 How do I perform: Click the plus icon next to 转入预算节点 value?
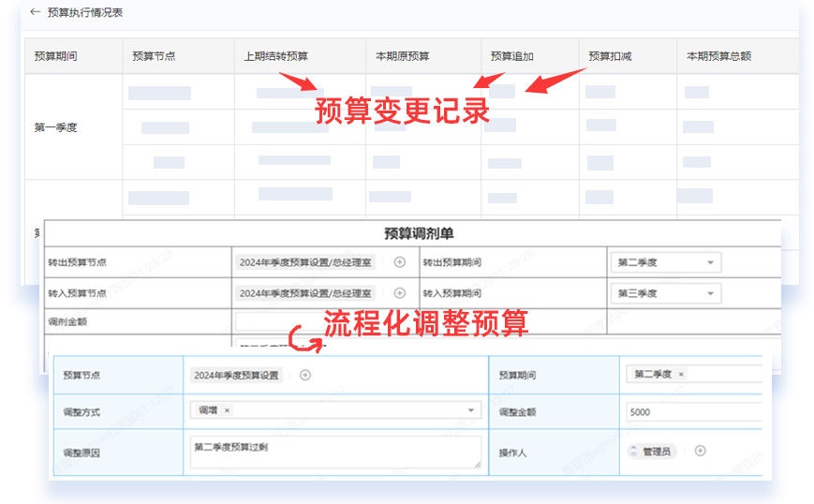click(400, 293)
